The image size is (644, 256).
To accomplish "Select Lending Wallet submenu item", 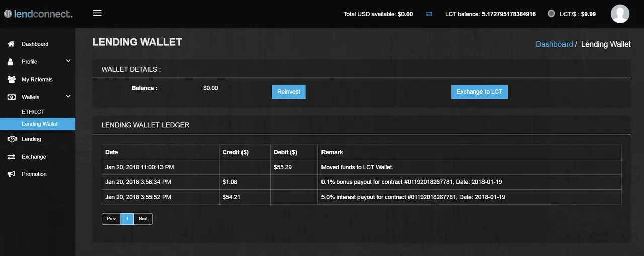I will (38, 124).
